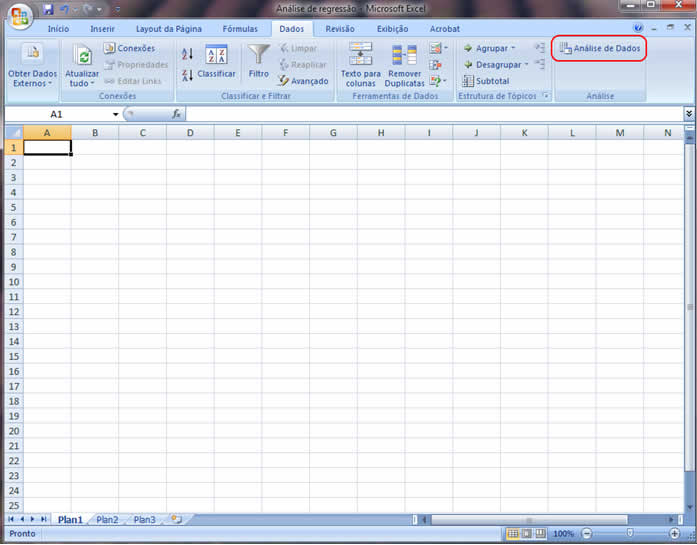Viewport: 697px width, 545px height.
Task: Expand the Agrupar dropdown arrow
Action: (513, 48)
